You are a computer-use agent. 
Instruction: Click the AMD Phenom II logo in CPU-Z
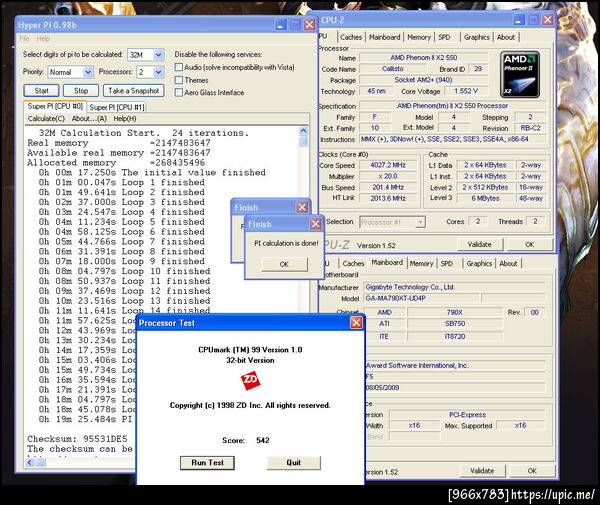pyautogui.click(x=520, y=75)
